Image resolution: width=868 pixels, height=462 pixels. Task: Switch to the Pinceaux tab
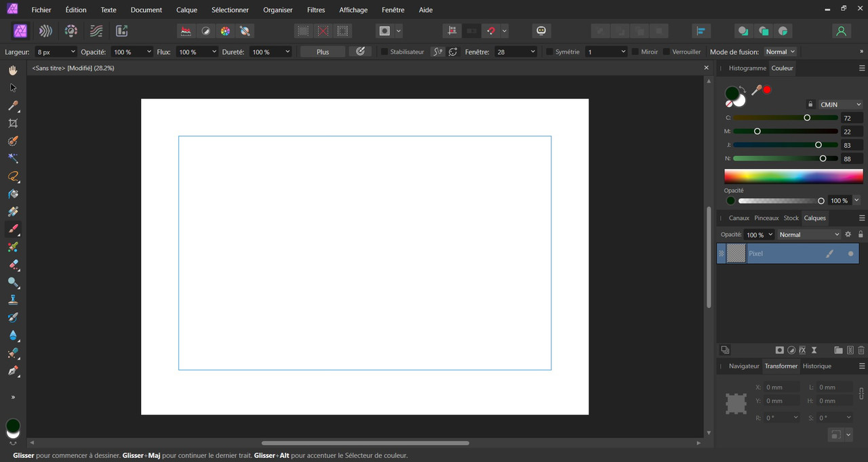click(766, 218)
